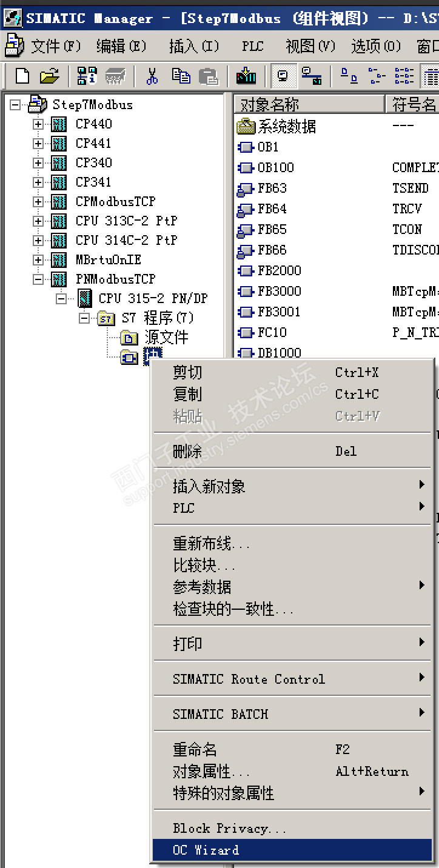Viewport: 439px width, 868px height.
Task: Toggle the Online view toolbar button
Action: (x=312, y=76)
